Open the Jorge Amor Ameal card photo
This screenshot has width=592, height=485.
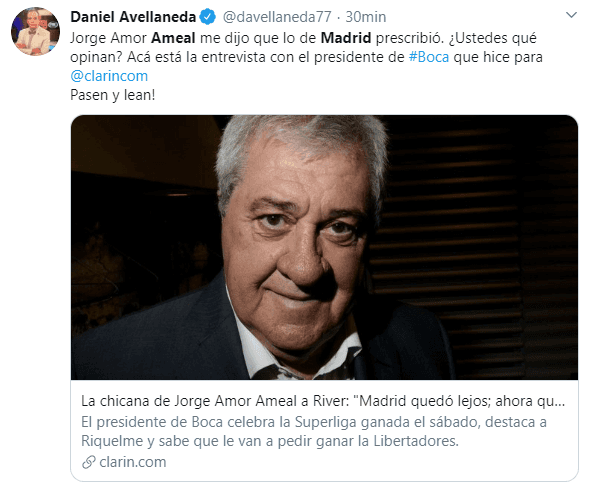point(324,247)
